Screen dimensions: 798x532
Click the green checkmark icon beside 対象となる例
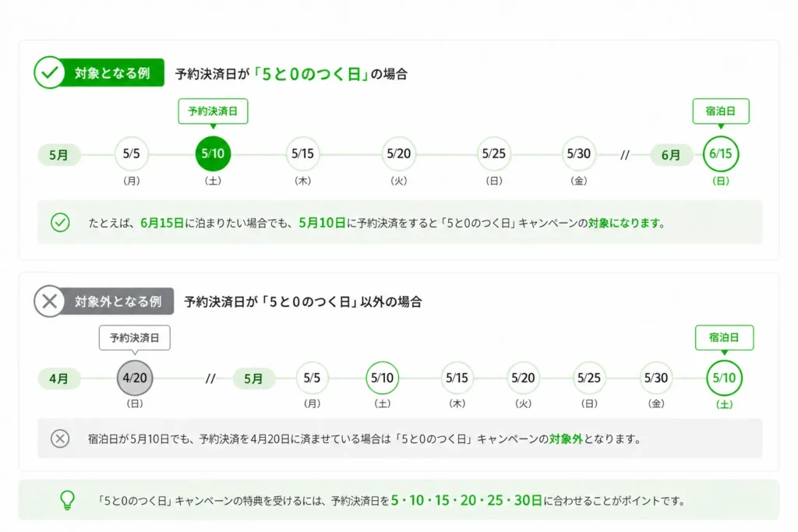[48, 74]
